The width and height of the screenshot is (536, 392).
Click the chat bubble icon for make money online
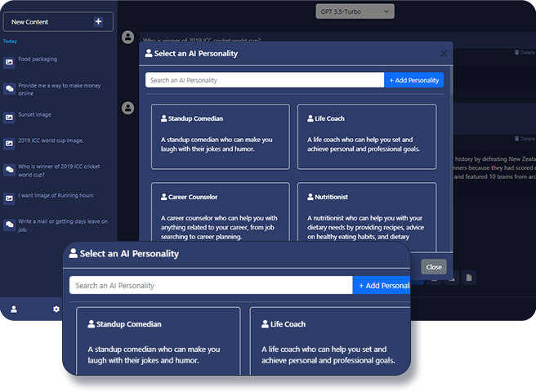pos(9,89)
